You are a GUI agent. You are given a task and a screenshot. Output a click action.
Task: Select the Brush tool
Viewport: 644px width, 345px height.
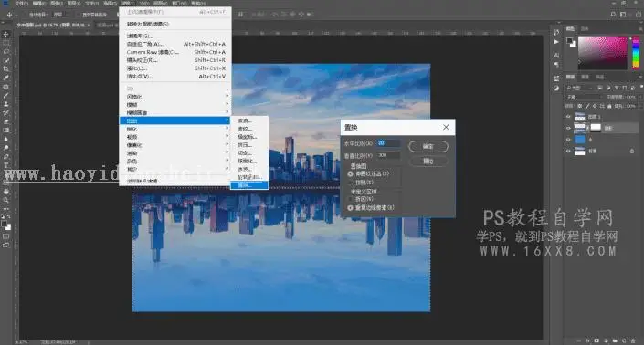pos(6,95)
